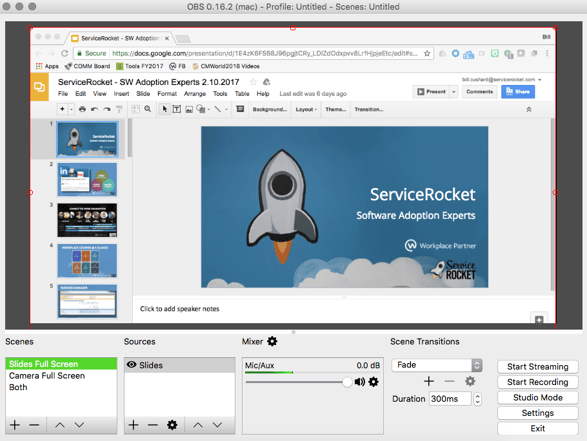Move scene down arrow
The height and width of the screenshot is (441, 587).
click(x=79, y=425)
